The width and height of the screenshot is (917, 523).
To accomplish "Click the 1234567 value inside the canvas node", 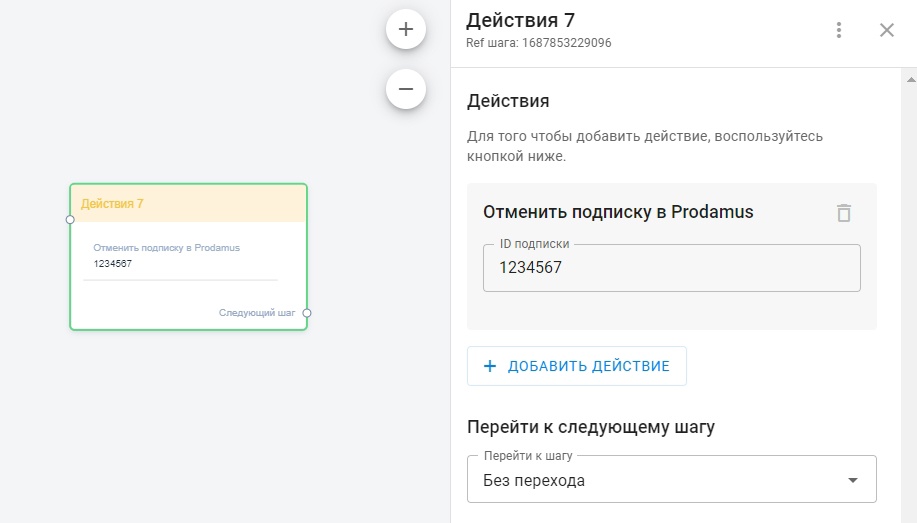I will 113,264.
